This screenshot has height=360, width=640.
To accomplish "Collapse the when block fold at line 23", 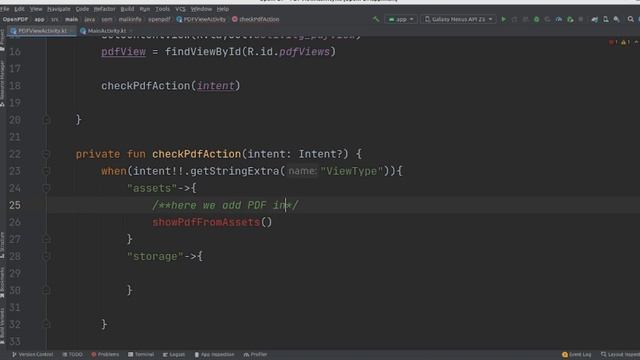I will 46,171.
